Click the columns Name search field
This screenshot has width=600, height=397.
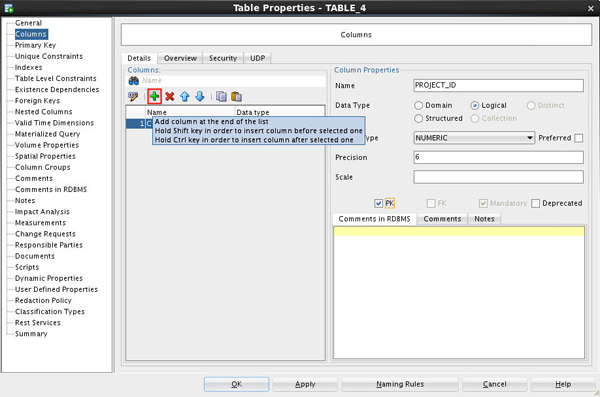tap(233, 81)
